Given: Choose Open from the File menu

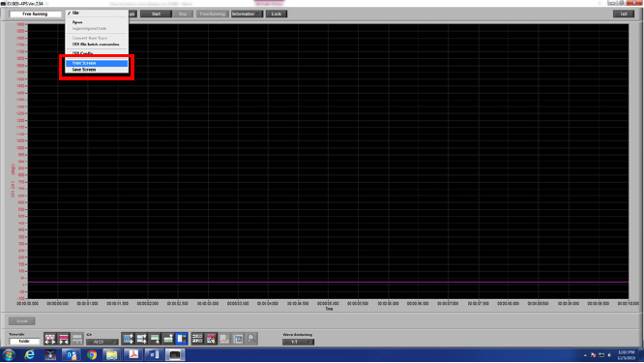Looking at the screenshot, I should pos(97,22).
